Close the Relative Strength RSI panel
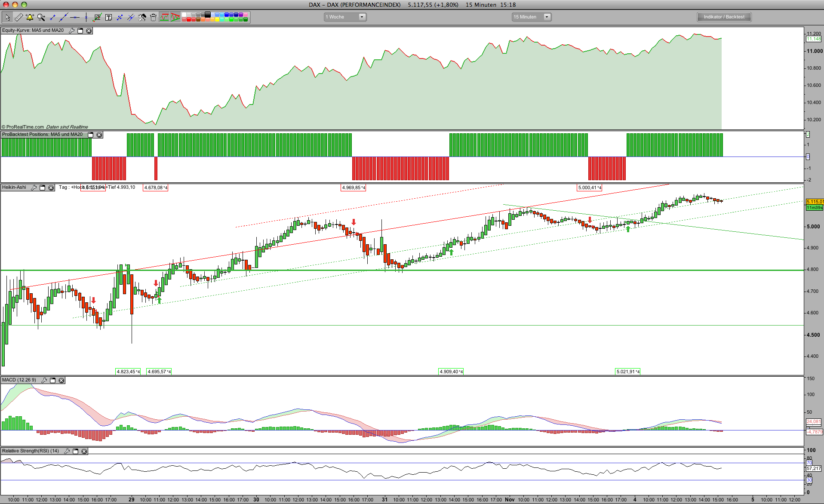 click(x=84, y=451)
